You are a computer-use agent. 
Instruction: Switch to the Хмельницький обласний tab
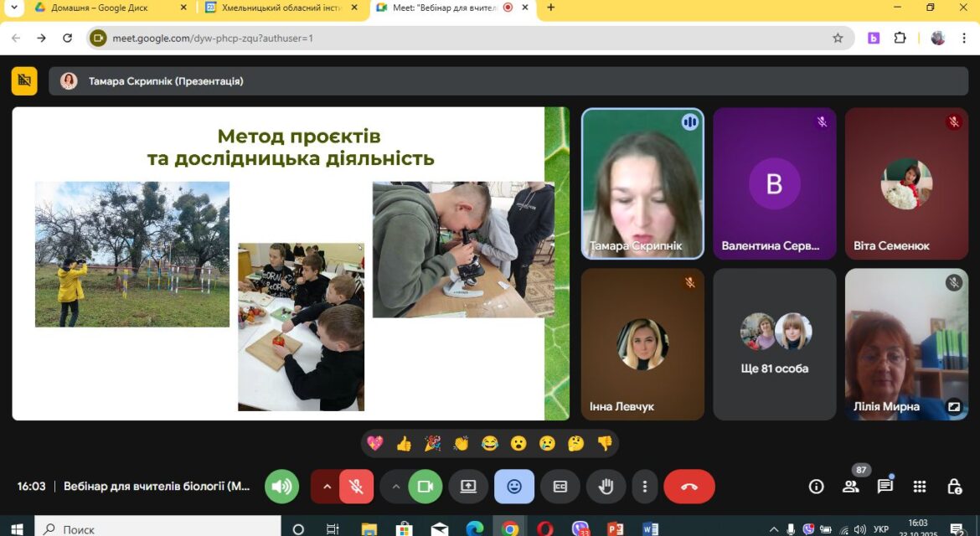(x=281, y=8)
